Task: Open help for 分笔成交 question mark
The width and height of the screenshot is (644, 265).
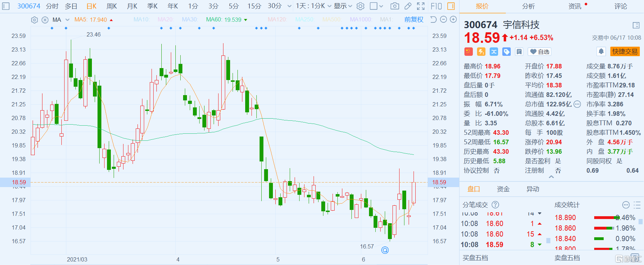Action: [x=495, y=205]
